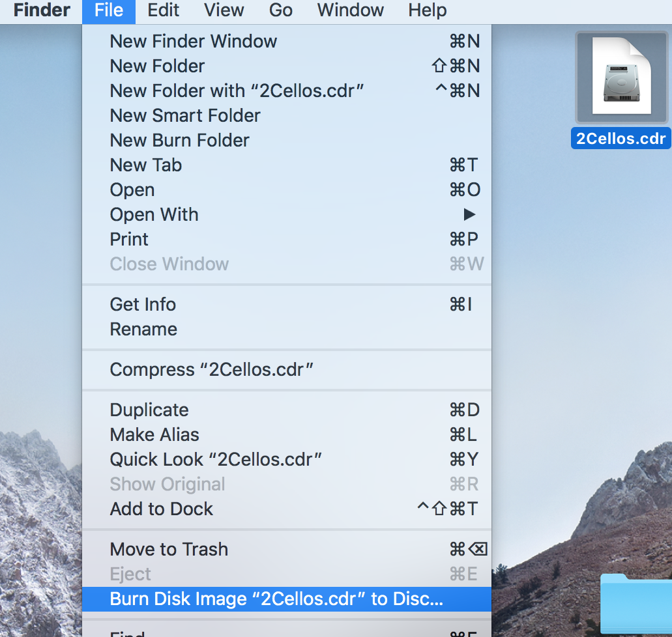Choose Move to Trash
Screen dimensions: 672x637
pyautogui.click(x=287, y=550)
